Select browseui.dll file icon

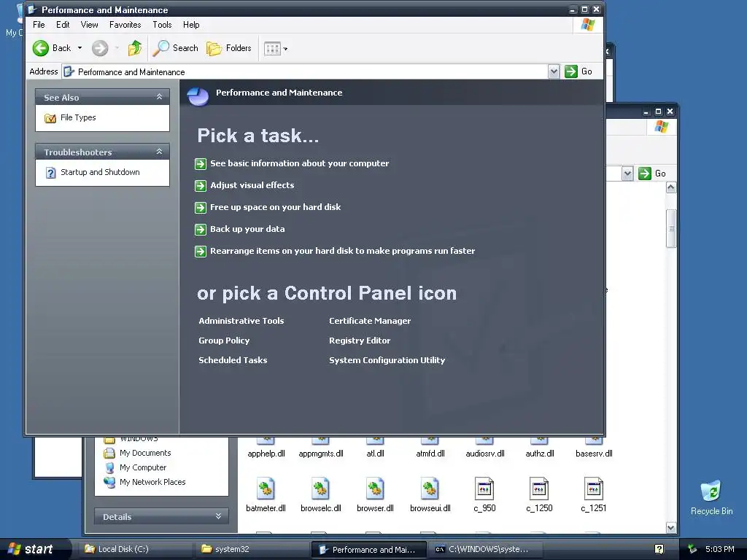point(430,489)
